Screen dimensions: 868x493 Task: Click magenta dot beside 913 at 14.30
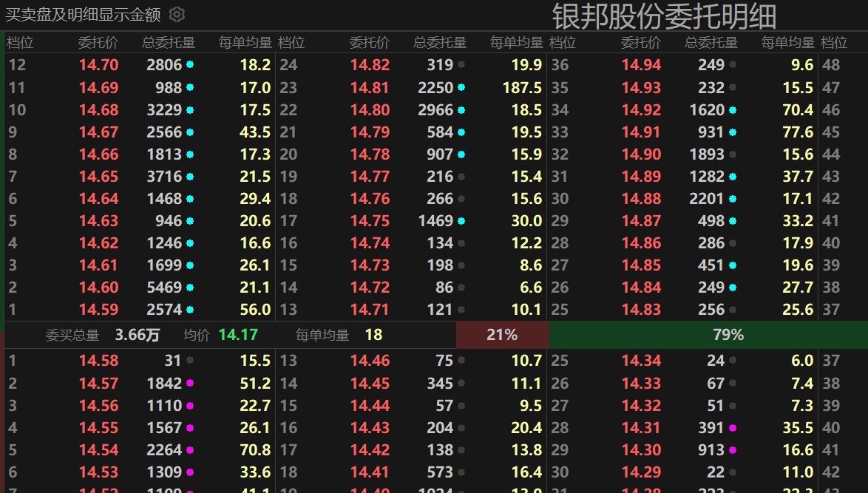(x=733, y=450)
